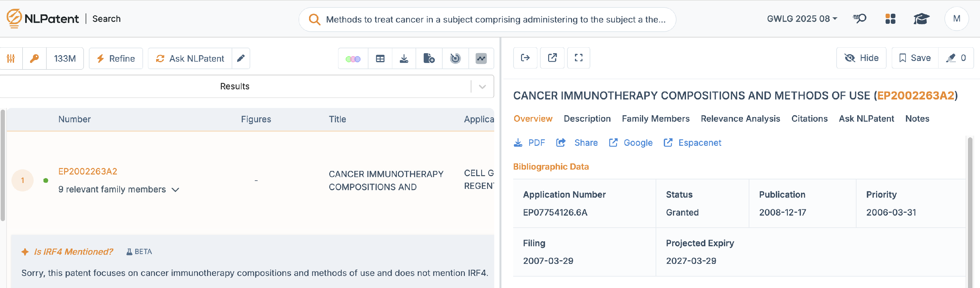Edit the search query text field
This screenshot has width=980, height=288.
[x=496, y=19]
